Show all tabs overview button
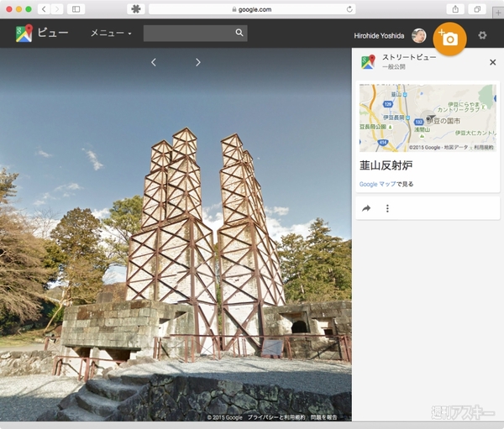The height and width of the screenshot is (429, 504). coord(477,9)
